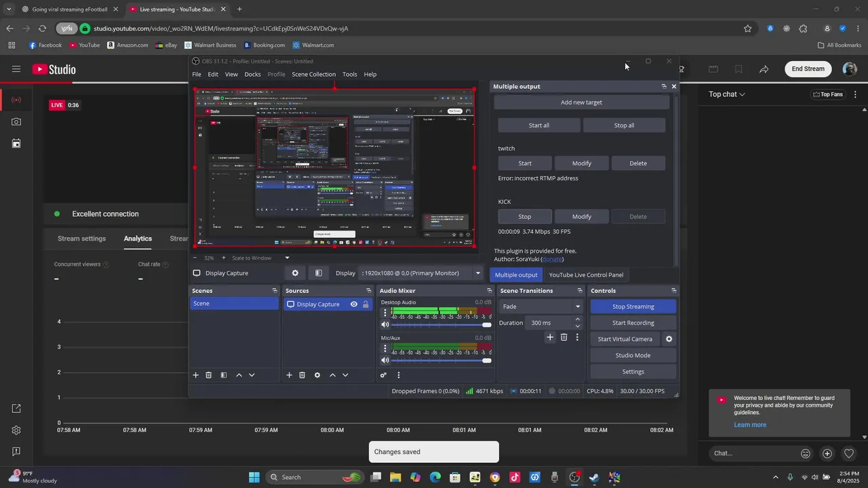Switch to YouTube Live Control Panel tab
This screenshot has height=488, width=868.
[x=586, y=274]
